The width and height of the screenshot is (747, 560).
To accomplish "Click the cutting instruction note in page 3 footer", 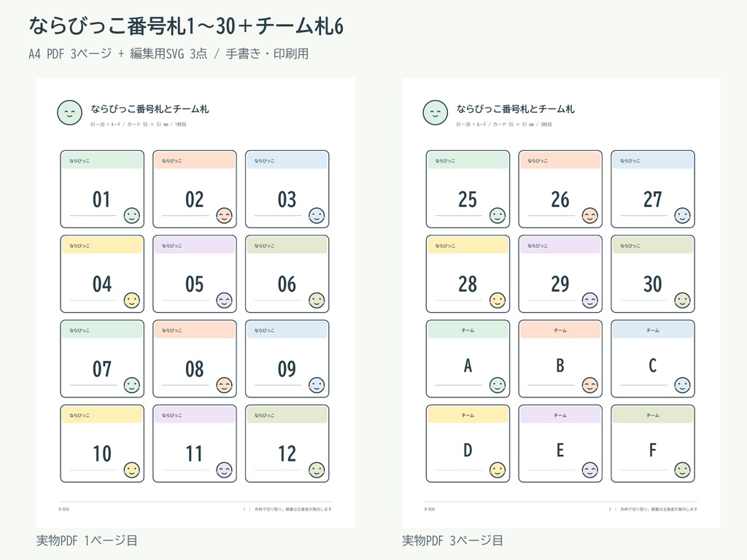I will 659,509.
